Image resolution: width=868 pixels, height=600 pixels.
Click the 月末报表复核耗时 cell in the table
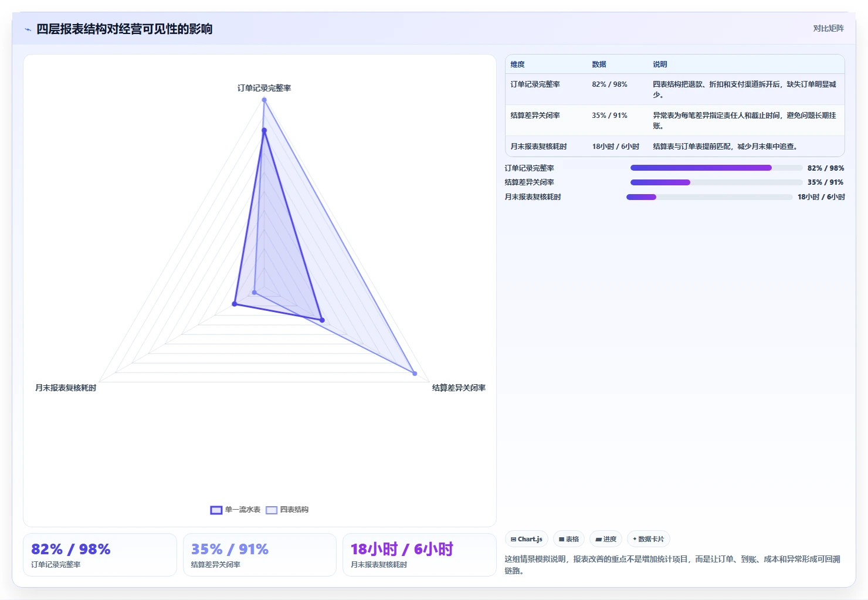pyautogui.click(x=538, y=147)
